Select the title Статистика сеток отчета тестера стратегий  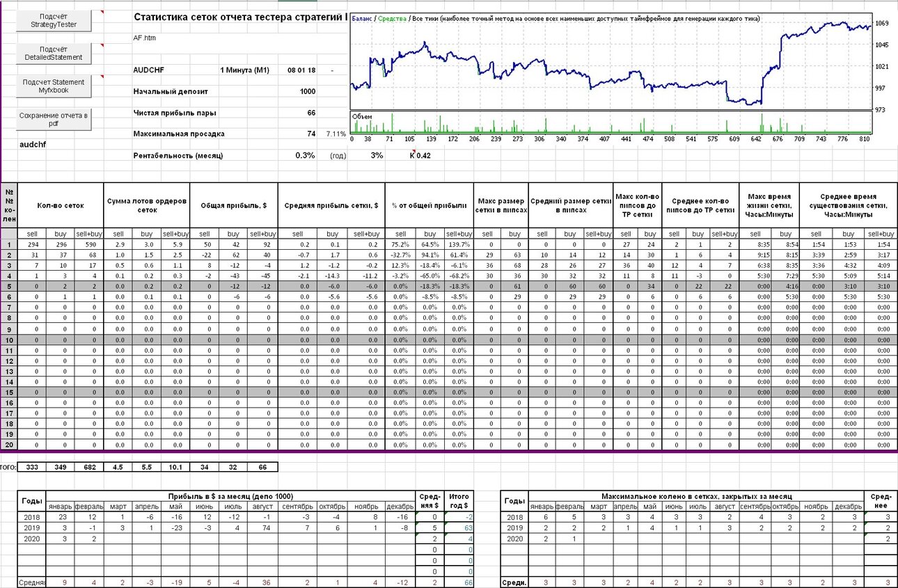pyautogui.click(x=240, y=17)
